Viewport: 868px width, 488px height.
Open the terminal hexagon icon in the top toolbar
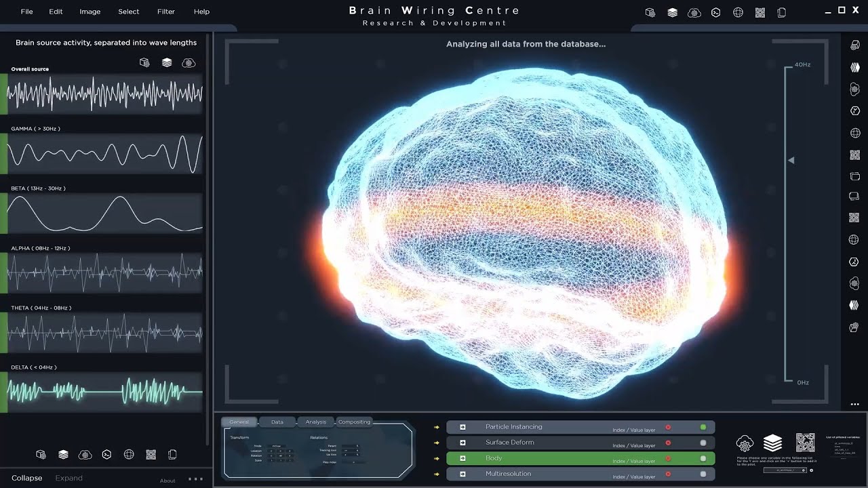715,12
